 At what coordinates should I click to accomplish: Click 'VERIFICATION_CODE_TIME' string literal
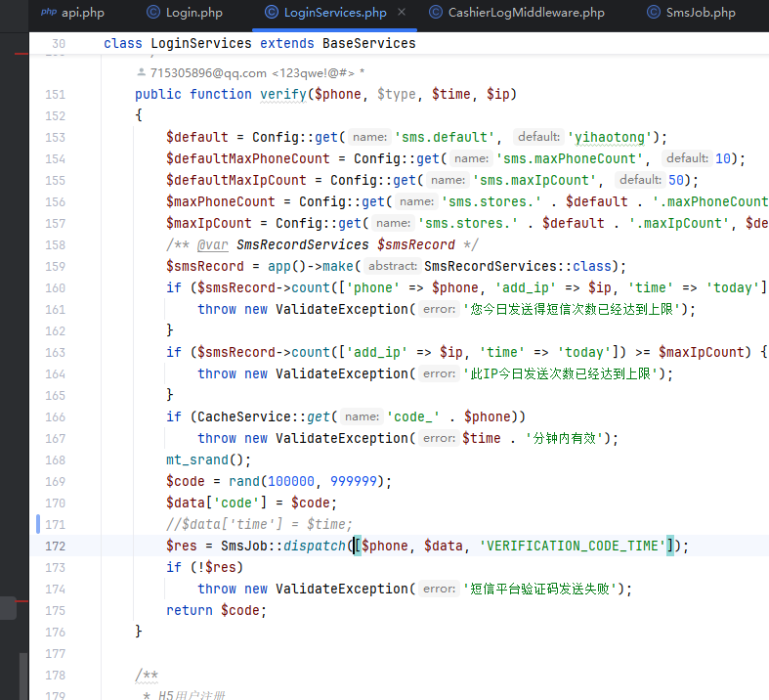572,546
